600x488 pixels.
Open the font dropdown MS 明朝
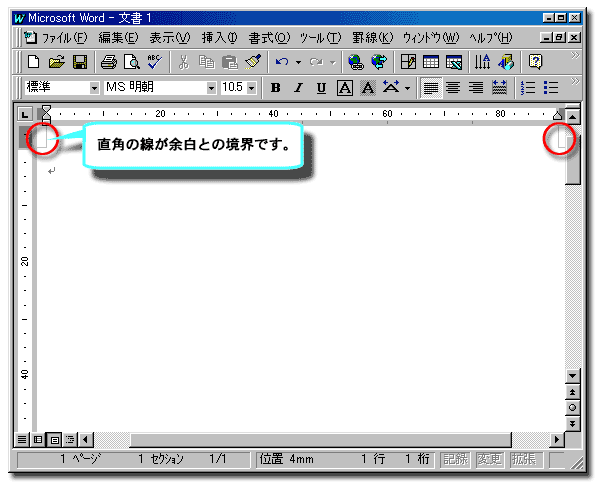tap(211, 88)
